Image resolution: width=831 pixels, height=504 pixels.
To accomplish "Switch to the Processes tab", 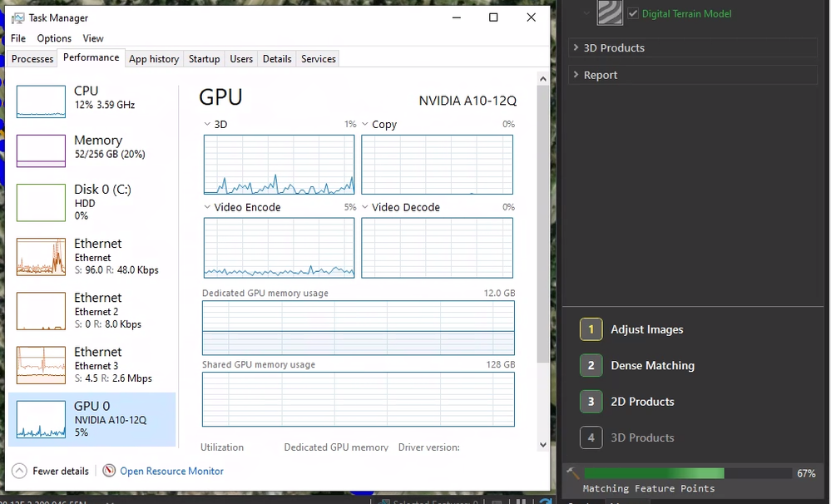I will pos(32,59).
